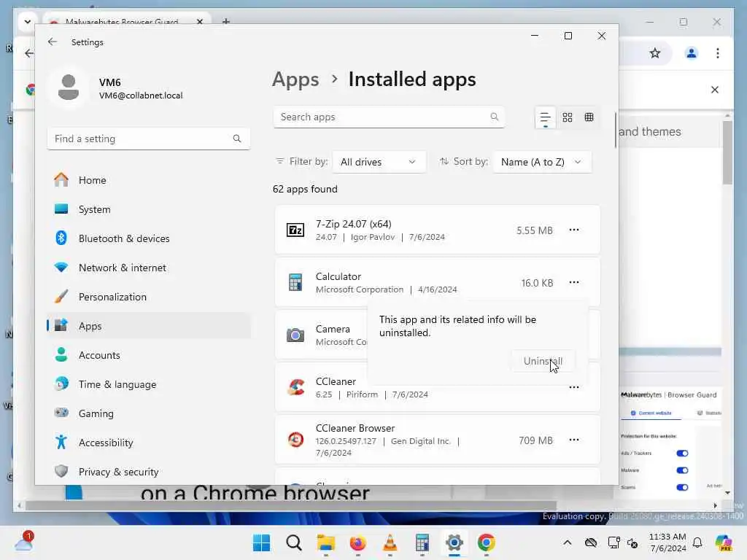Open Chrome tab search dropdown arrow
Image resolution: width=747 pixels, height=560 pixels.
click(x=28, y=21)
